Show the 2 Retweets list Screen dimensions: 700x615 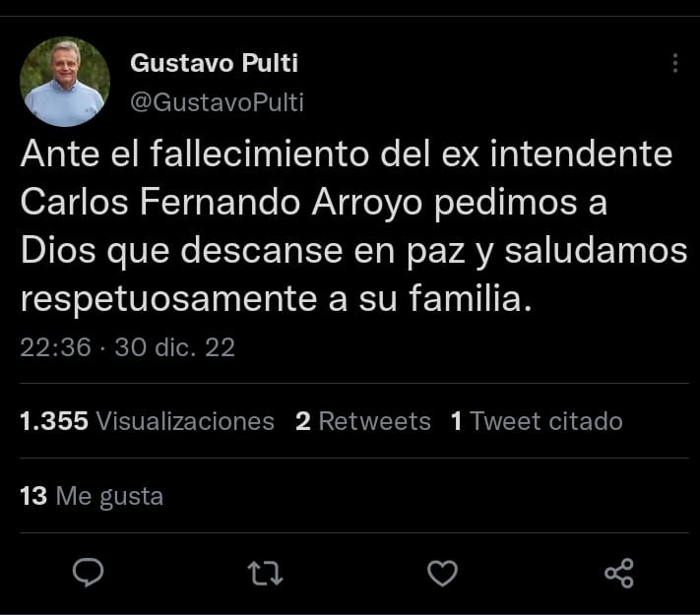(x=363, y=421)
